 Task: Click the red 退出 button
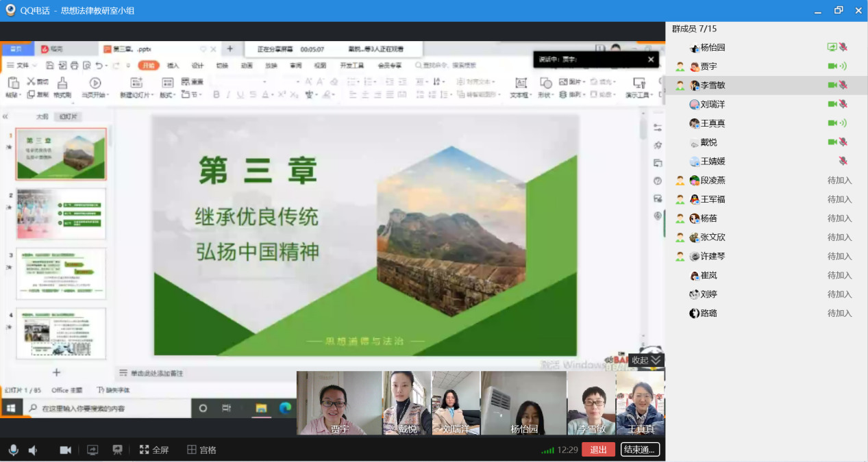598,450
